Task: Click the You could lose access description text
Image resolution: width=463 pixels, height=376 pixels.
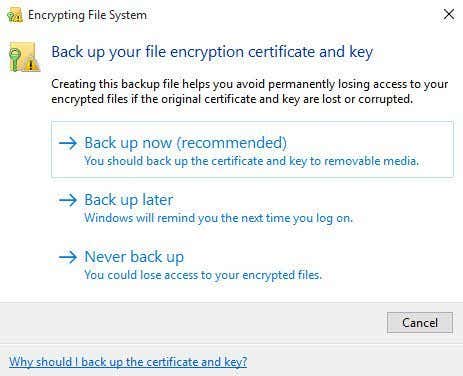Action: click(x=203, y=275)
